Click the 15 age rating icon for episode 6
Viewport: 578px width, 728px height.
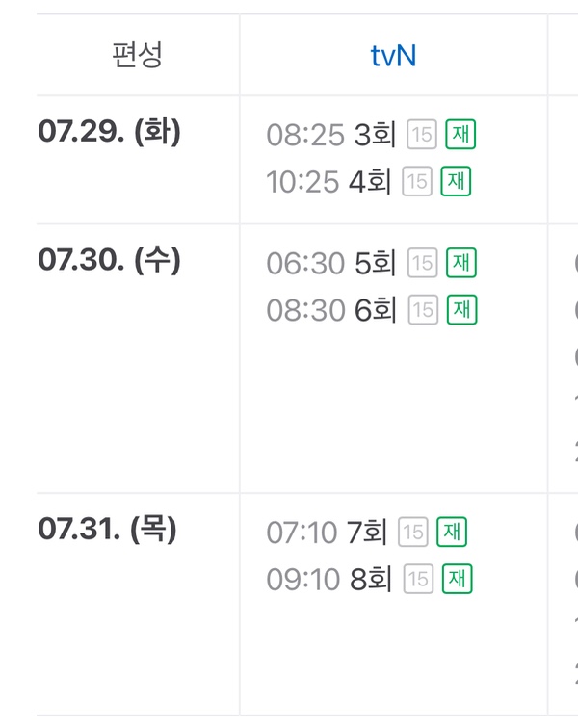423,310
